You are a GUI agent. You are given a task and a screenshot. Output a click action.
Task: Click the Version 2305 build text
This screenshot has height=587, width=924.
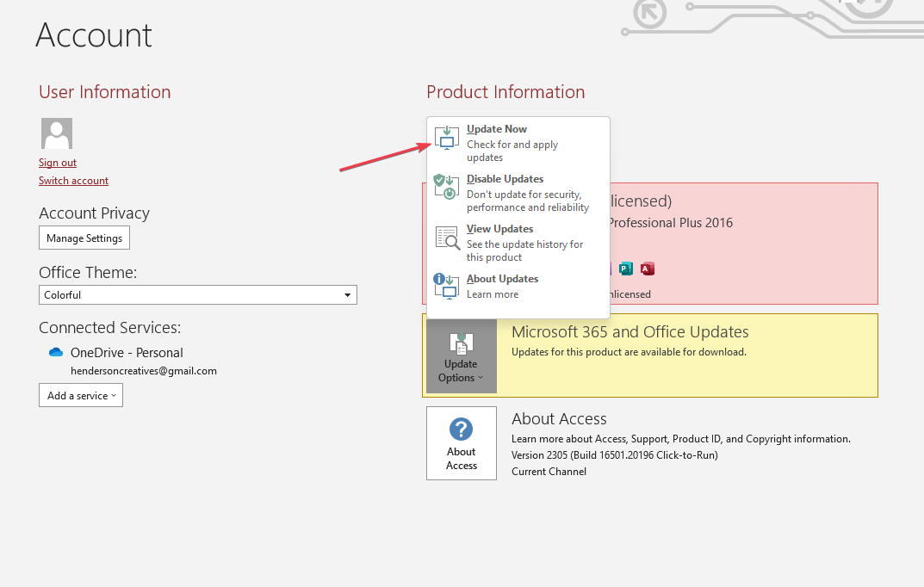[x=615, y=455]
